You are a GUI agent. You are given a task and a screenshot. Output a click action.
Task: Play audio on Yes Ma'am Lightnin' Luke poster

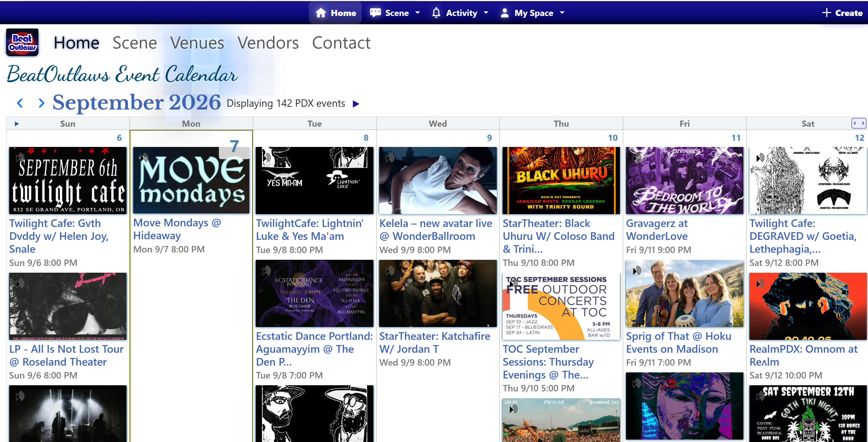click(x=267, y=158)
